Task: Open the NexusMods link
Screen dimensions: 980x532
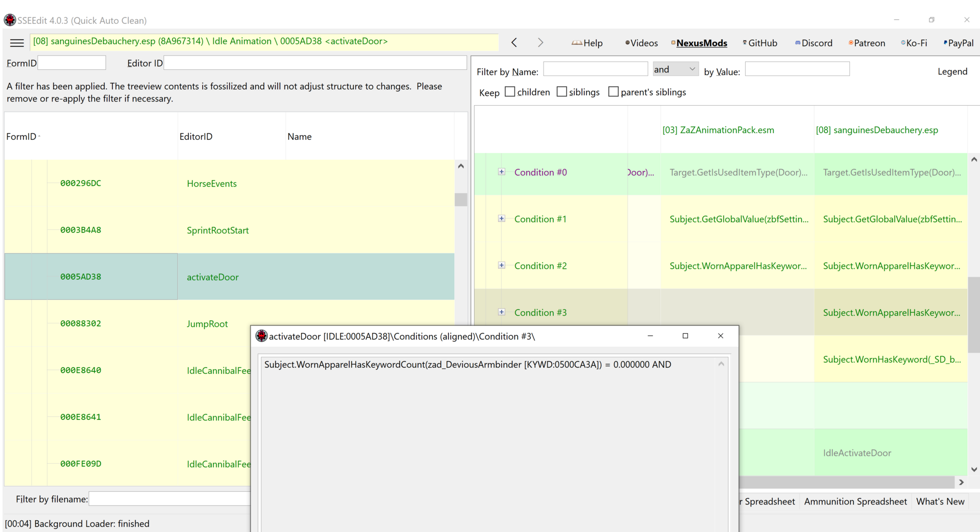Action: [699, 43]
